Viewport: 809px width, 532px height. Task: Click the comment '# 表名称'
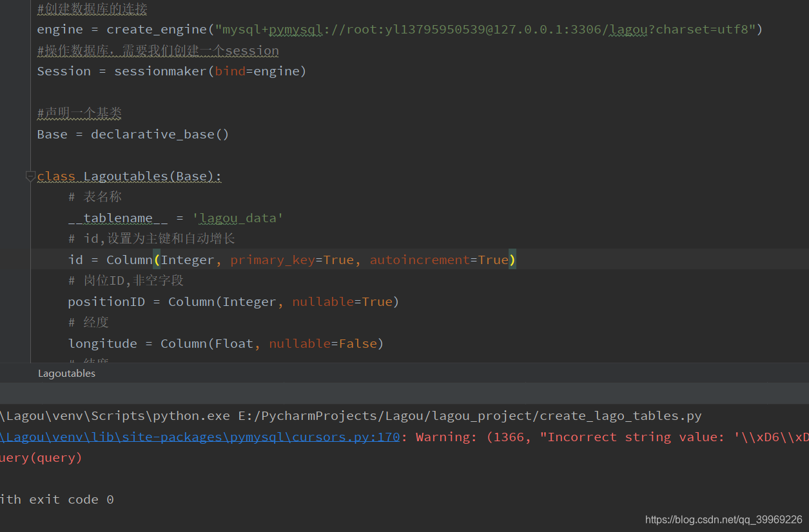95,197
